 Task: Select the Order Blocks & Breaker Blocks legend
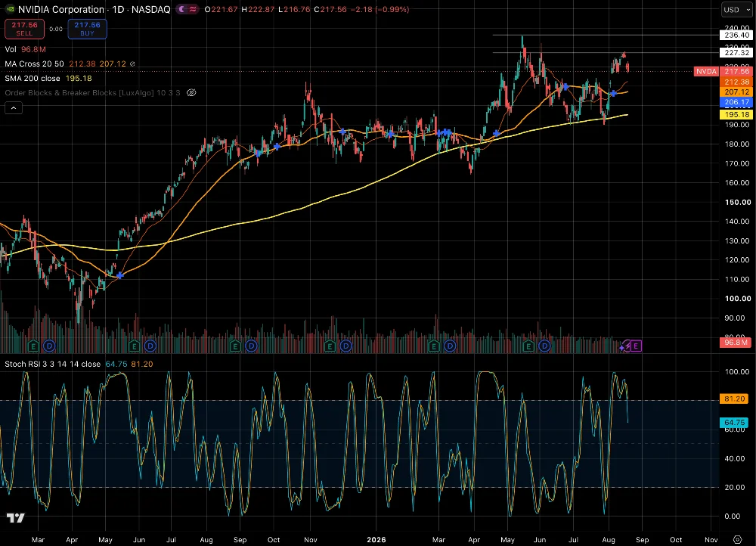tap(92, 92)
